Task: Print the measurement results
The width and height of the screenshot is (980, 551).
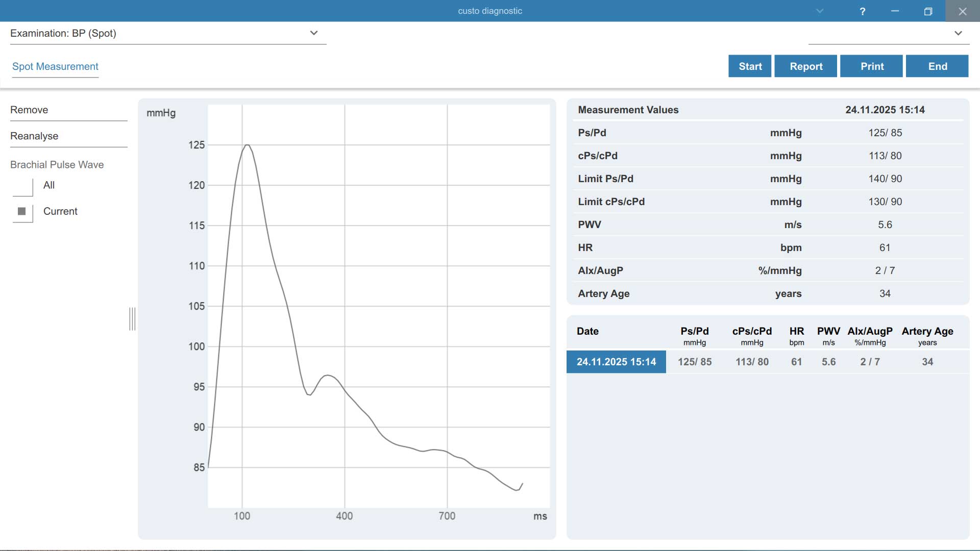Action: 871,66
